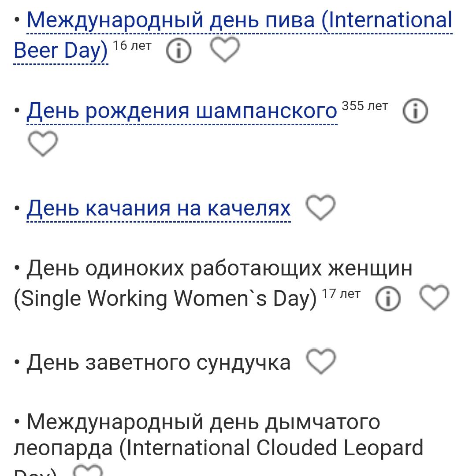Screen dimensions: 476x476
Task: Click (Single Working Women`s Day) text
Action: [165, 299]
